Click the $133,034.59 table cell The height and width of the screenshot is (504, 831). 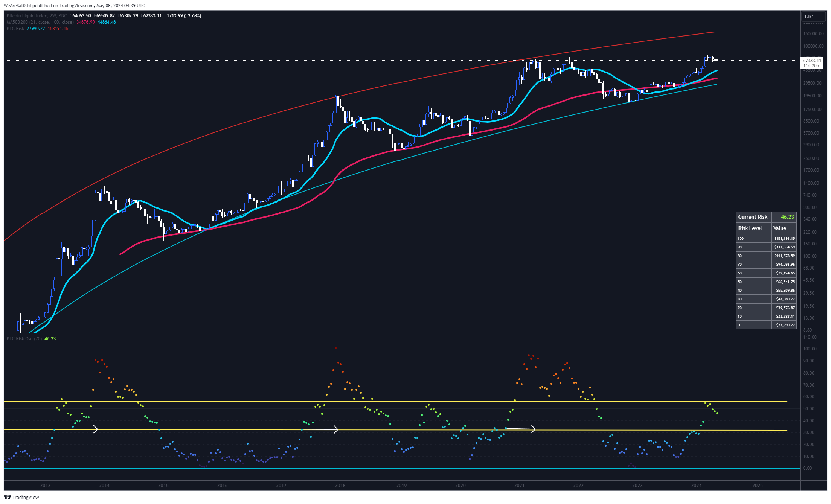coord(784,247)
